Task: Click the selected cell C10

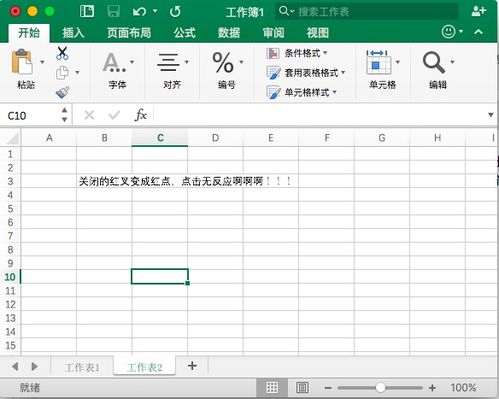Action: (160, 277)
